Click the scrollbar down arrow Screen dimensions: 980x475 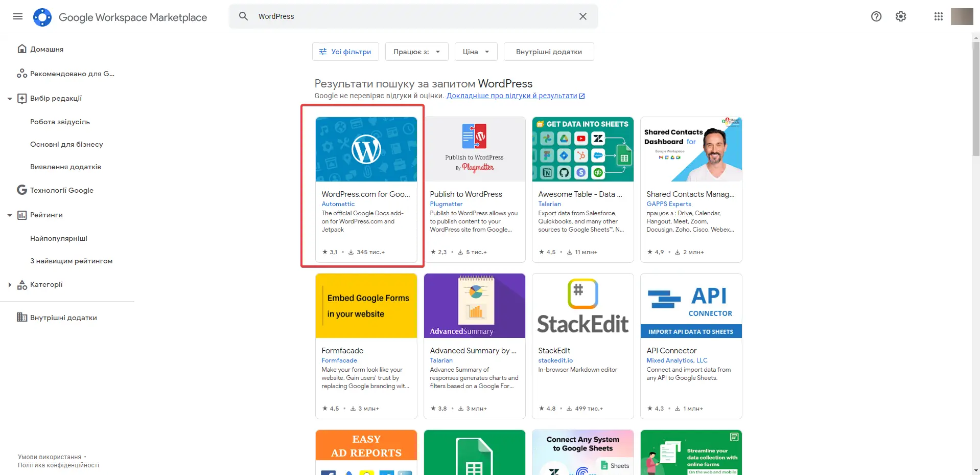[975, 470]
